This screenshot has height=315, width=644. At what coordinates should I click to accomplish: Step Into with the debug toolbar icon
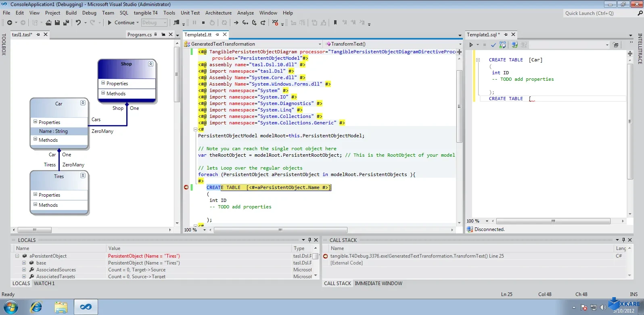[245, 23]
